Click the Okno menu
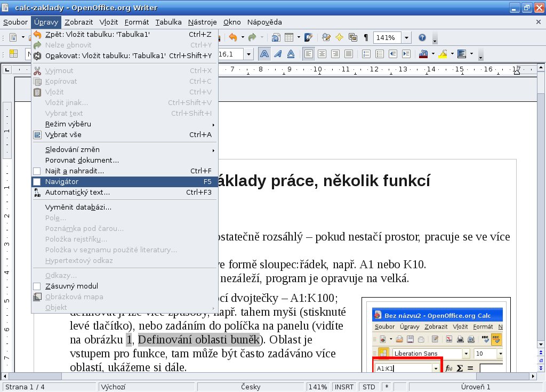The image size is (546, 392). 232,22
